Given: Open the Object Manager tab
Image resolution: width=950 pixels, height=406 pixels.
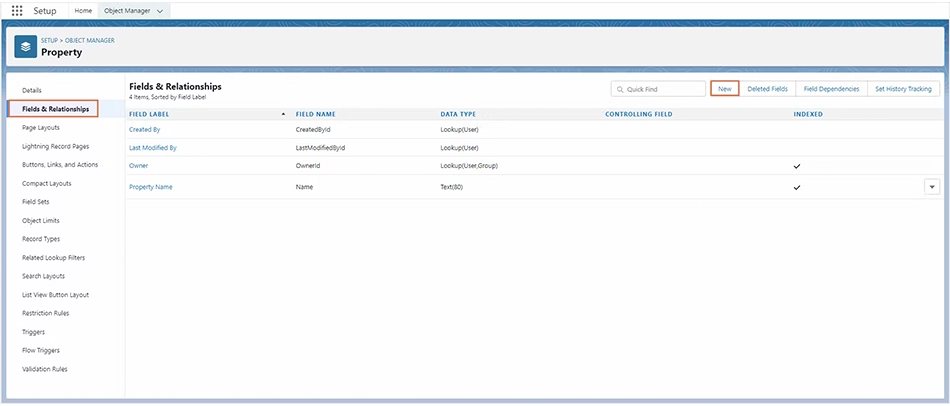Looking at the screenshot, I should (127, 11).
